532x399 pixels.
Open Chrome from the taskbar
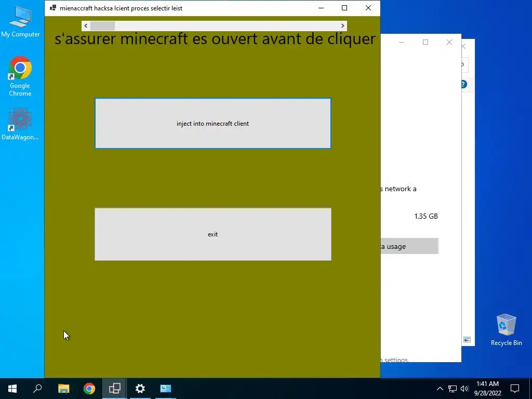(x=89, y=389)
